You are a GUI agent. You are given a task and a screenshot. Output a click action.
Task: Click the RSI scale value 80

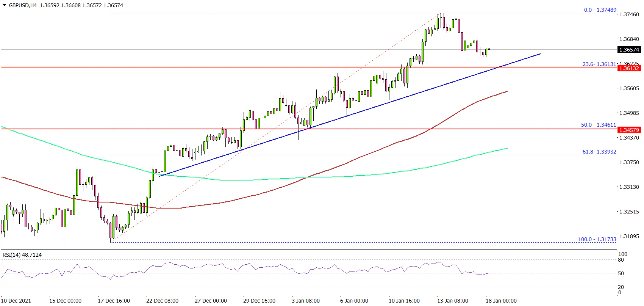[621, 260]
